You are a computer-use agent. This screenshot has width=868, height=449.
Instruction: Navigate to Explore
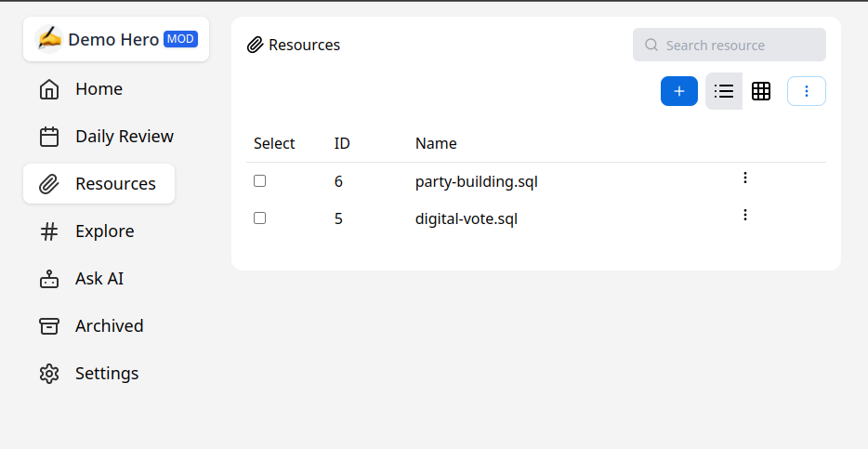coord(104,231)
